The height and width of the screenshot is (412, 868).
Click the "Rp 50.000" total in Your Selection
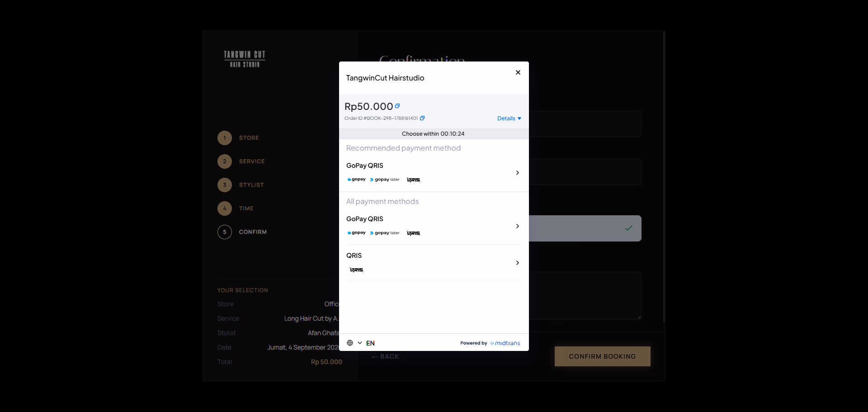[x=326, y=362]
